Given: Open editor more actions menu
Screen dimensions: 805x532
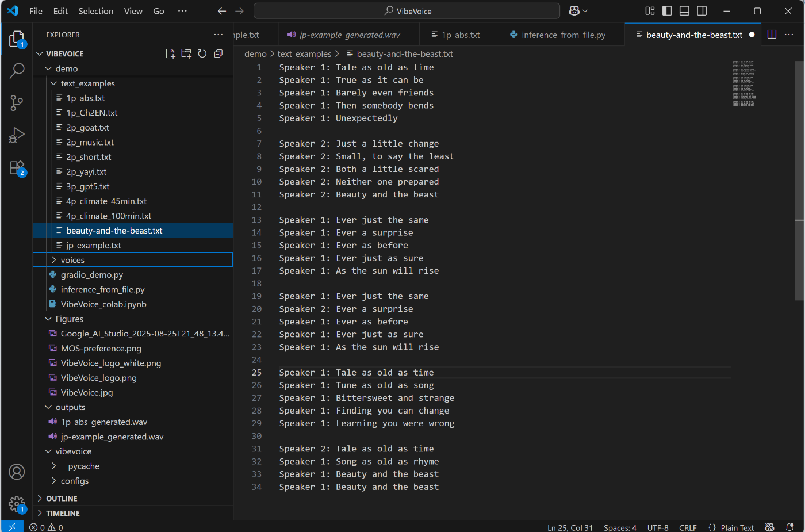Looking at the screenshot, I should click(x=789, y=35).
